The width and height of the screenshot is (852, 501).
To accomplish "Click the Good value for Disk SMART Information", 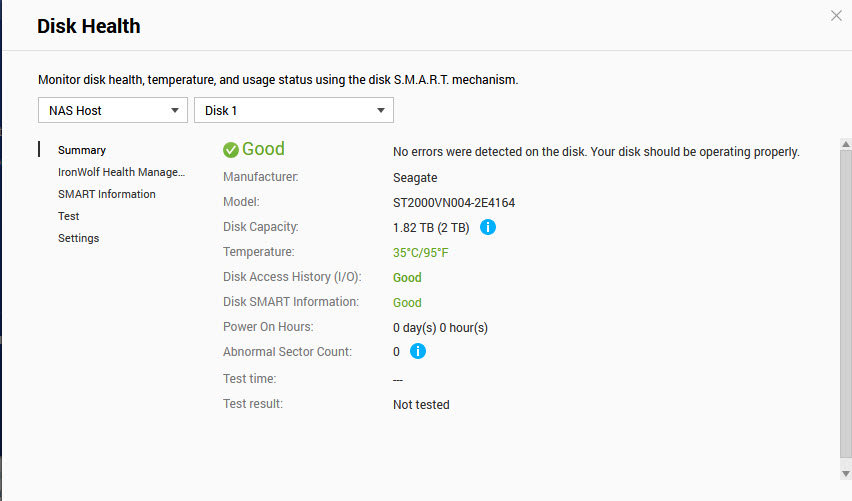I will click(407, 303).
